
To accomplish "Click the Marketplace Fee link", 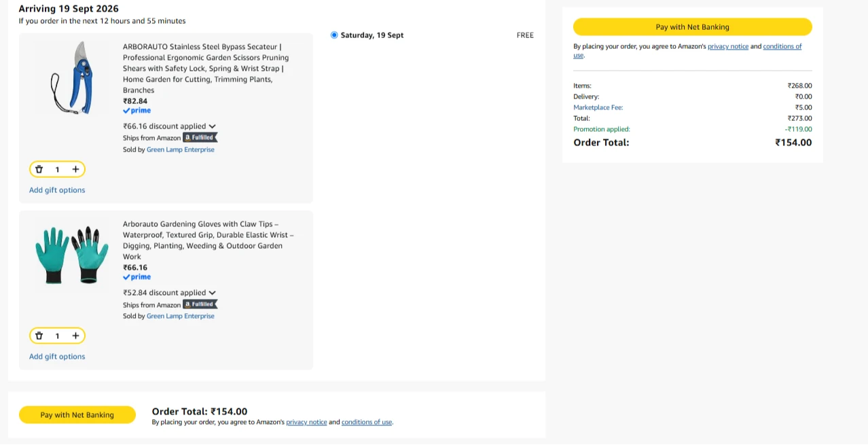I will 598,107.
